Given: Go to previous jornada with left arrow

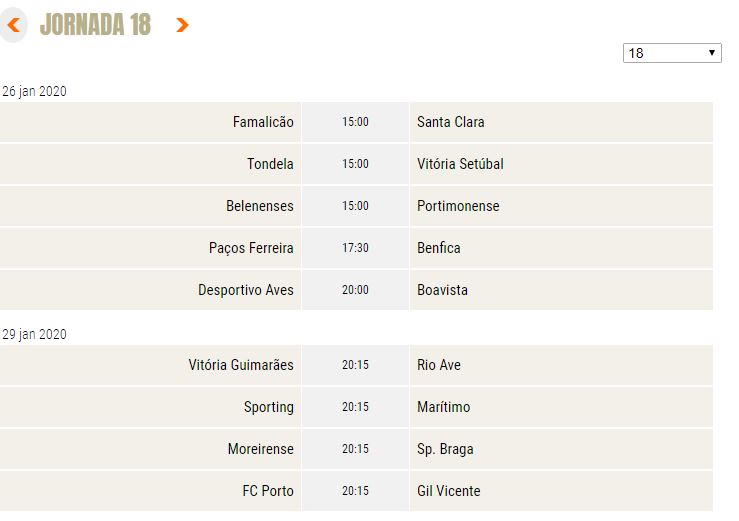Looking at the screenshot, I should 14,25.
